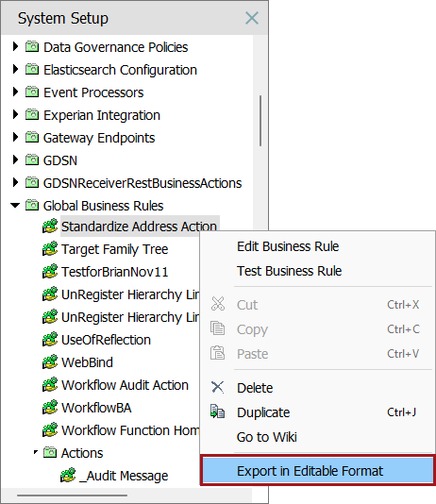
Task: Collapse the Actions subfolder arrow
Action: [x=36, y=452]
